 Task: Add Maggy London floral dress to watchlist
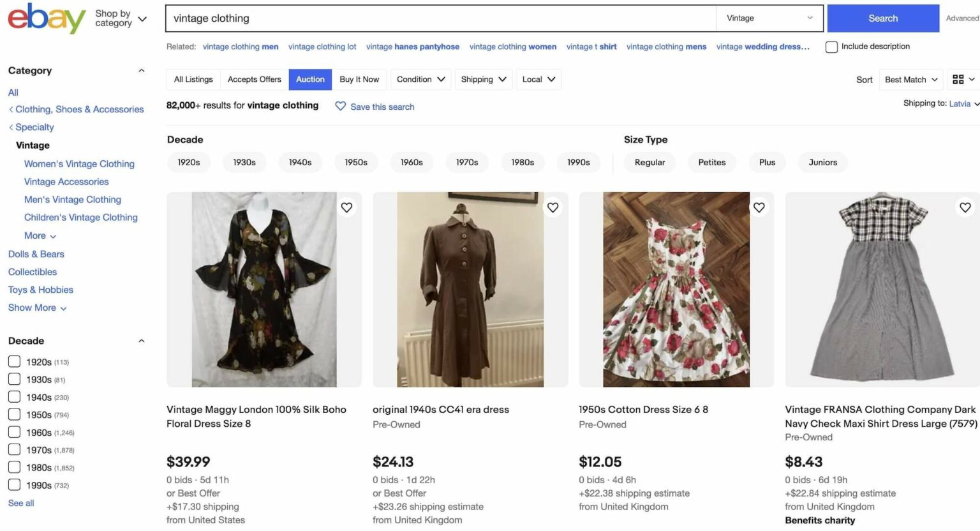pyautogui.click(x=346, y=207)
